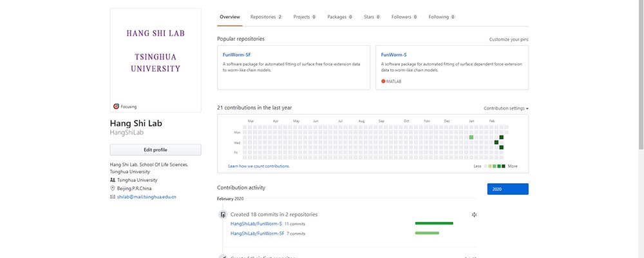Click the envelope icon beside the email
Image resolution: width=644 pixels, height=258 pixels.
point(113,197)
